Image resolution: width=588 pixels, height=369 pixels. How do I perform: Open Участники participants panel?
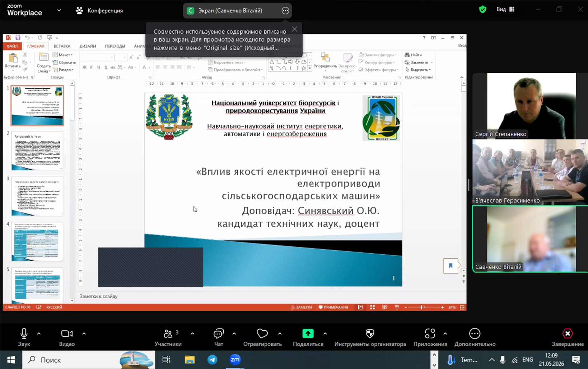168,337
